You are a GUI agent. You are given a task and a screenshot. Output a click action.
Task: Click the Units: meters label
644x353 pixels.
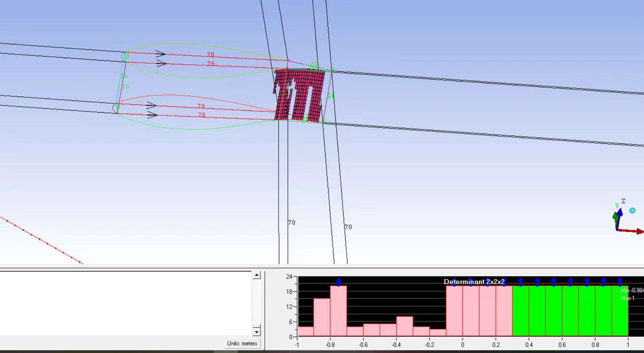click(242, 343)
